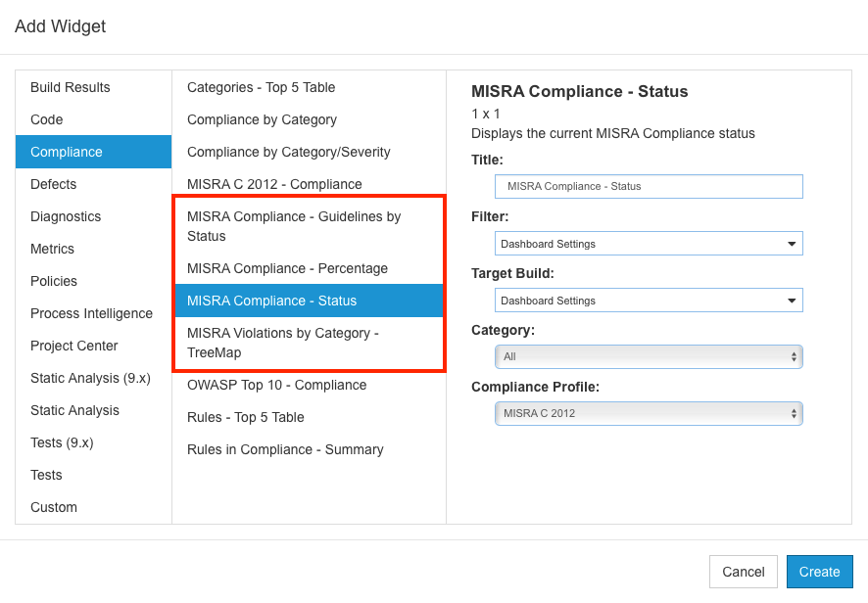Select Categories - Top 5 Table widget

click(x=309, y=87)
